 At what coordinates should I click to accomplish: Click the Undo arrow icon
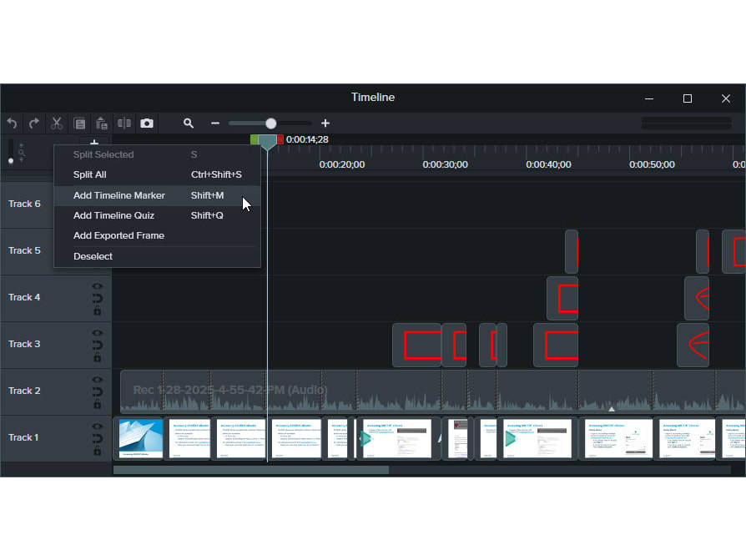12,124
